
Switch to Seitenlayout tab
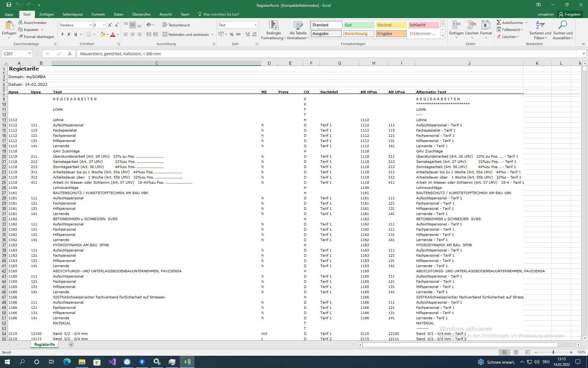73,14
